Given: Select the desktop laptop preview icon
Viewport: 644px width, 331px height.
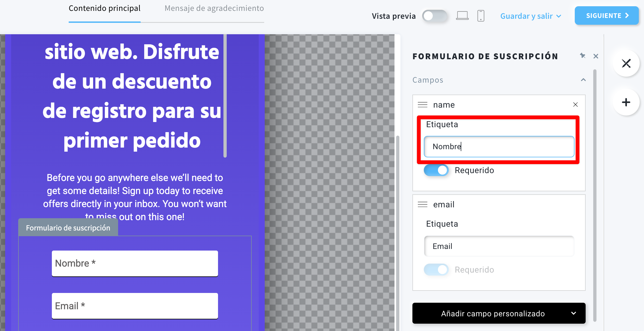Looking at the screenshot, I should (462, 16).
